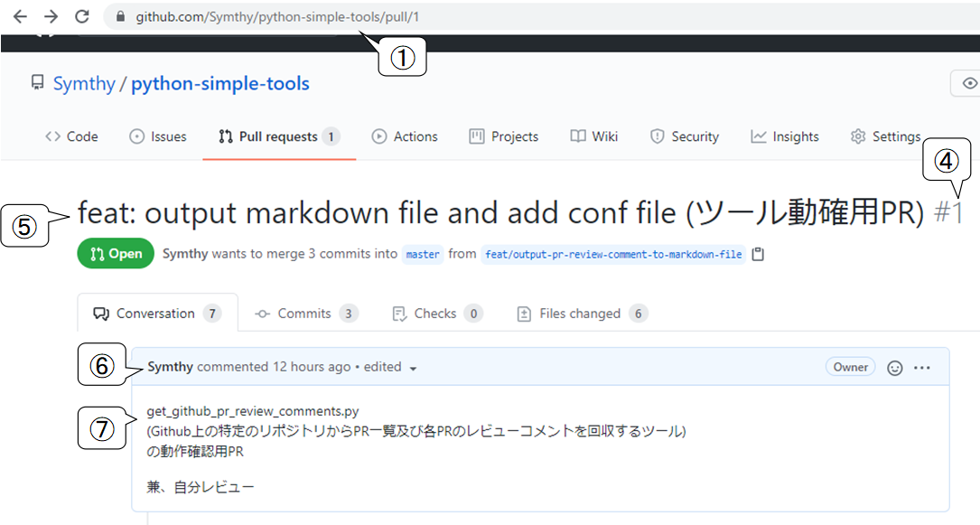
Task: Open the Wiki tab
Action: click(x=593, y=136)
